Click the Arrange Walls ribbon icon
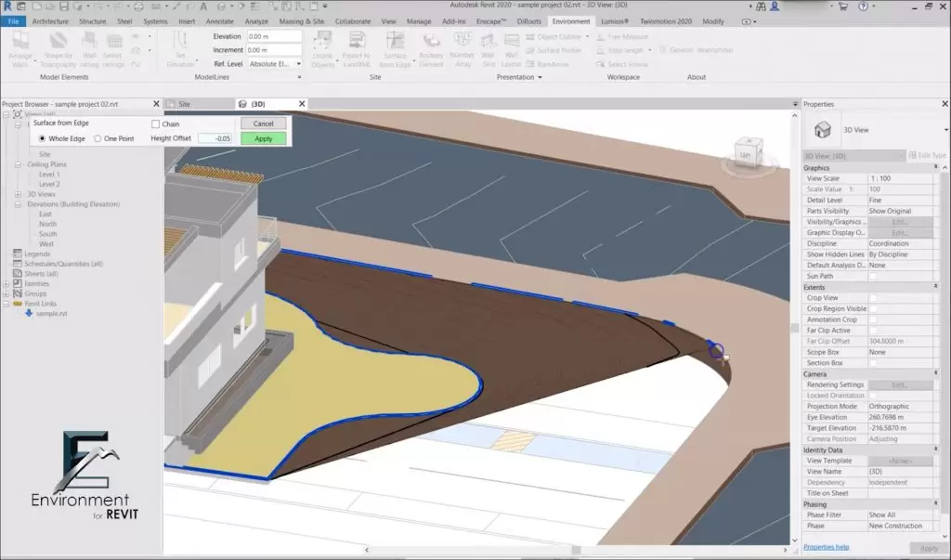 20,42
